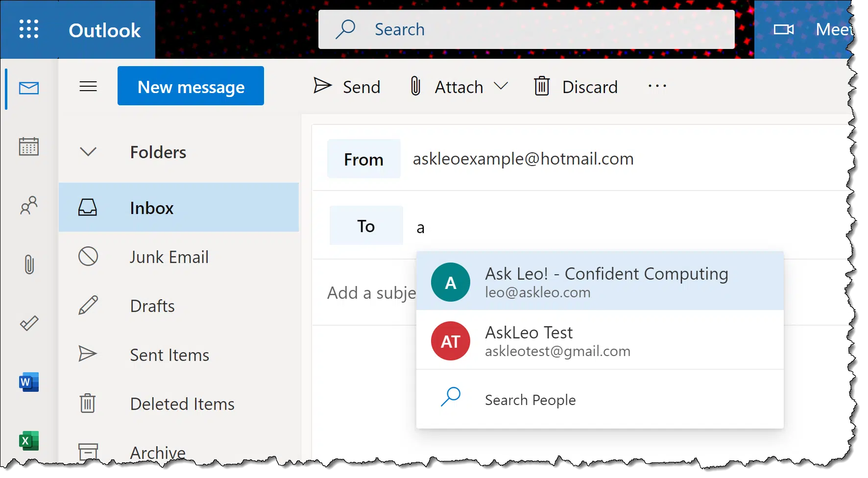Click the green A contact avatar
Viewport: 868px width, 478px height.
451,282
